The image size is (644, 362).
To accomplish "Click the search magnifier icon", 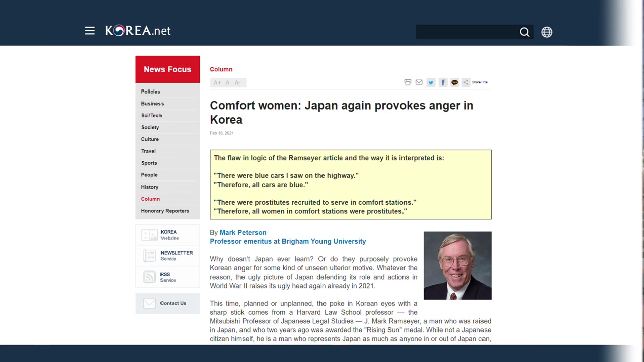I will coord(524,32).
